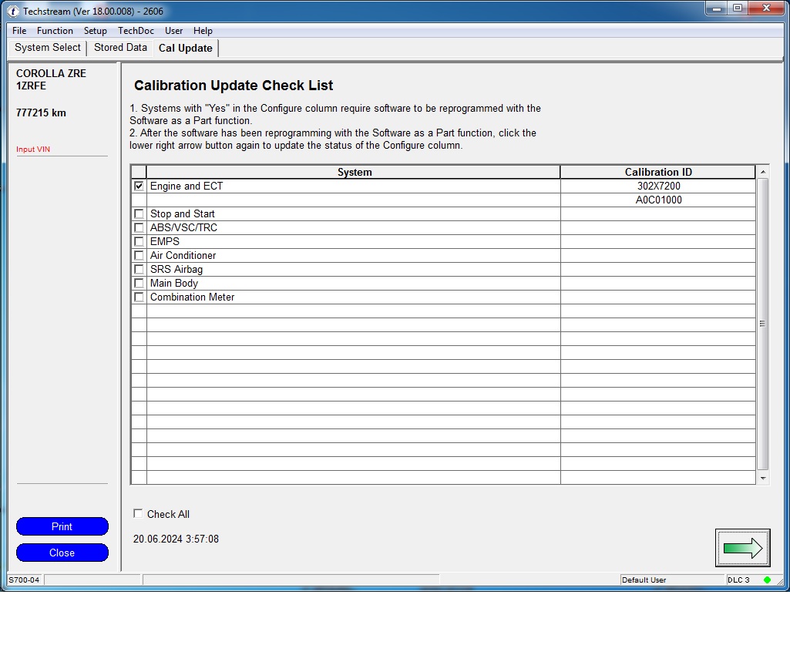Open the Function menu

click(55, 31)
